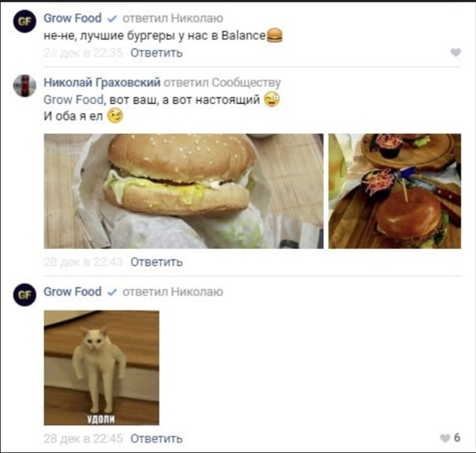Click the winking tongue emoji after настоящий
This screenshot has height=453, width=476.
[x=272, y=100]
